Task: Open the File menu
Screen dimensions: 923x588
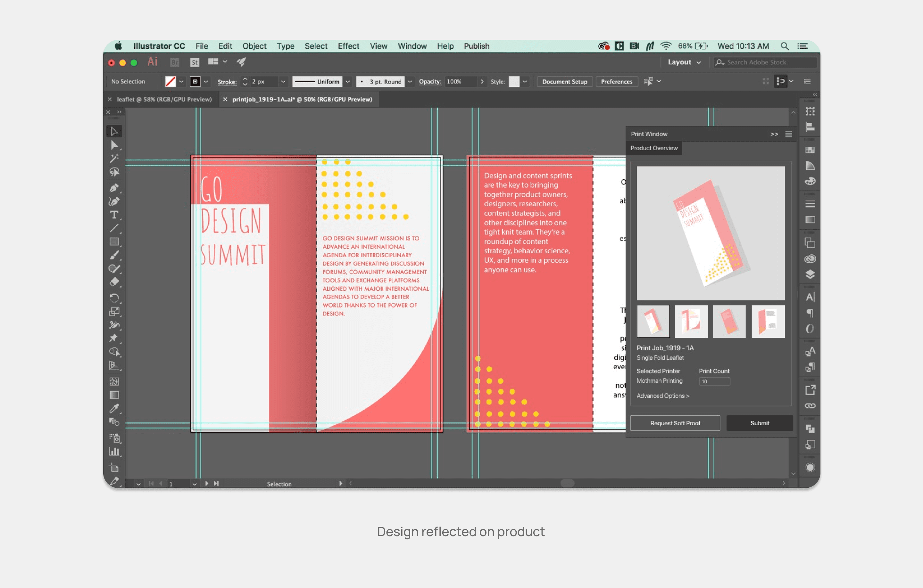Action: pyautogui.click(x=202, y=46)
